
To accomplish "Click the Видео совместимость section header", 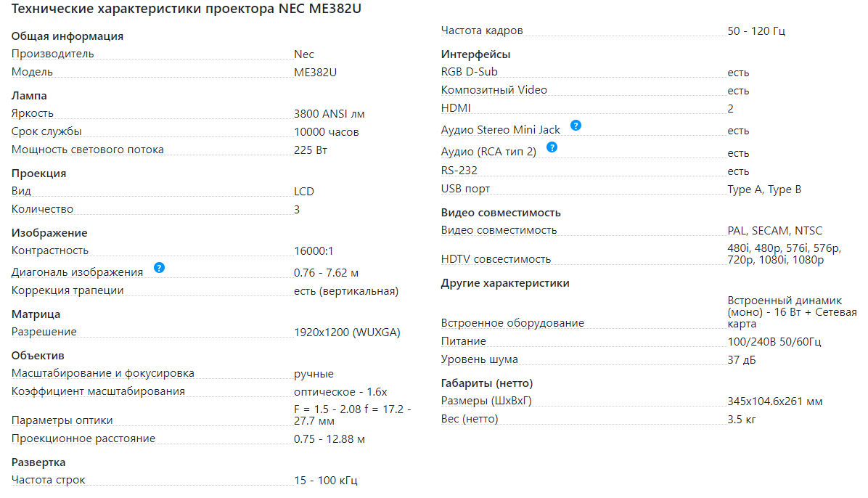I will click(501, 213).
